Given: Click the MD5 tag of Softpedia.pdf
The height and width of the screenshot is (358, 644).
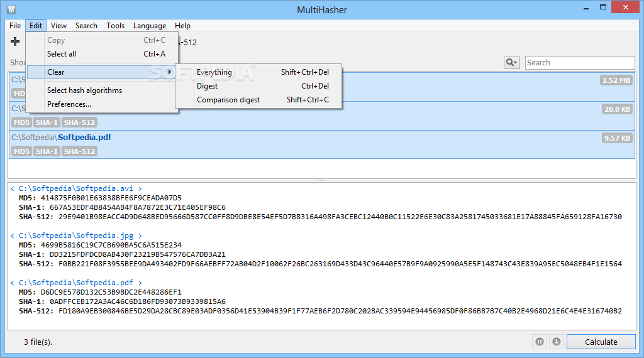Looking at the screenshot, I should pyautogui.click(x=21, y=151).
